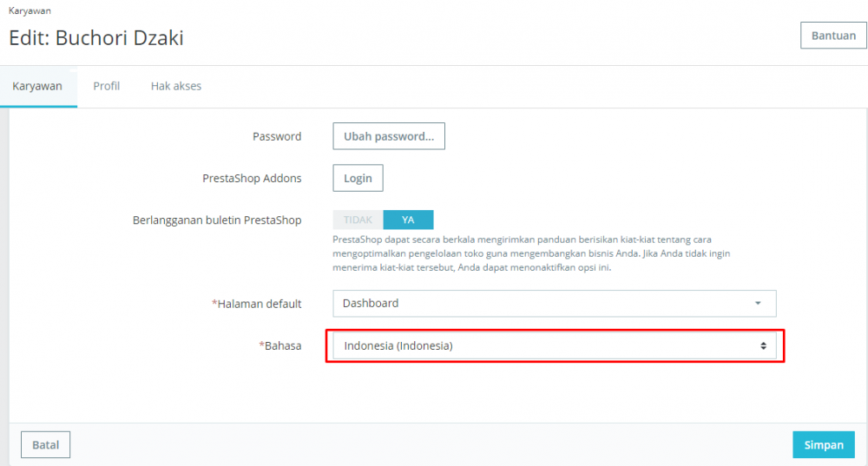Switch newsletter subscription to TIDAK
This screenshot has height=466, width=868.
tap(358, 220)
